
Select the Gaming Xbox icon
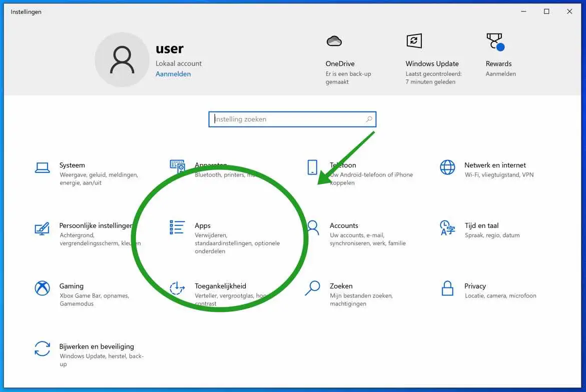(x=42, y=288)
